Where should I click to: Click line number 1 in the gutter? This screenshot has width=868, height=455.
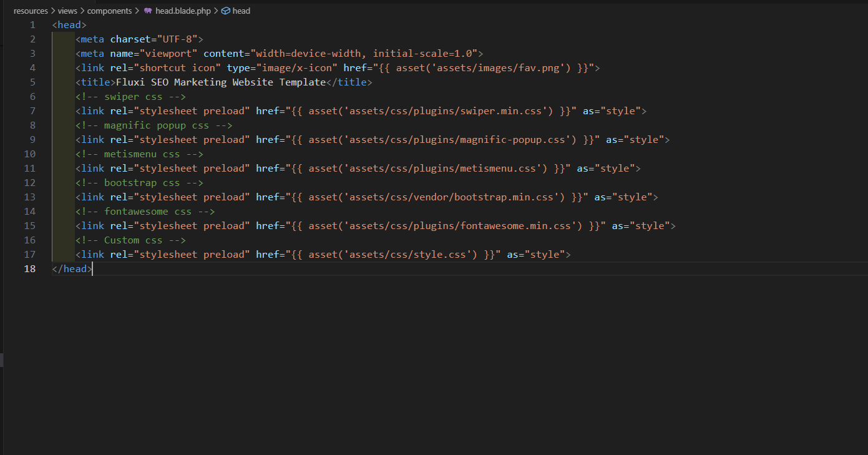32,25
